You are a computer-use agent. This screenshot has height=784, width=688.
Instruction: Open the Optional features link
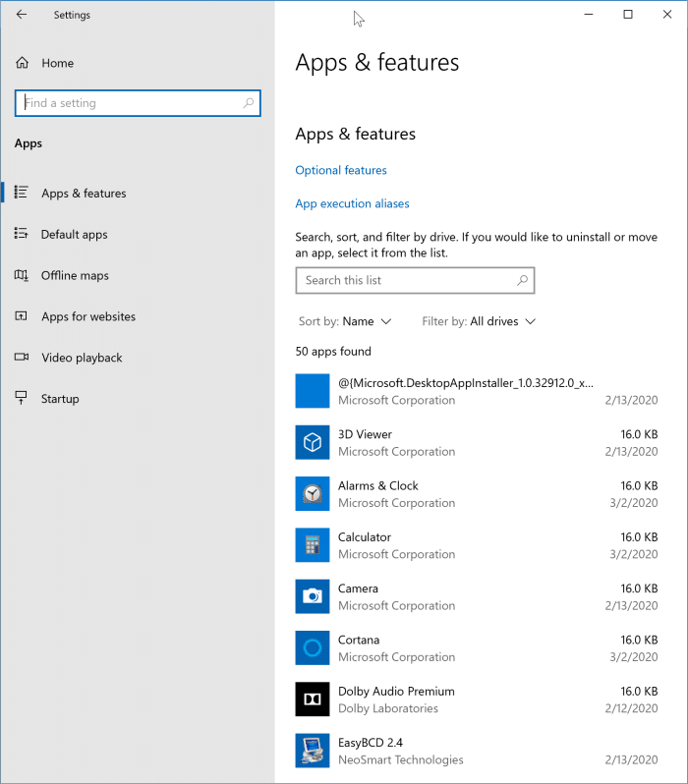click(341, 170)
